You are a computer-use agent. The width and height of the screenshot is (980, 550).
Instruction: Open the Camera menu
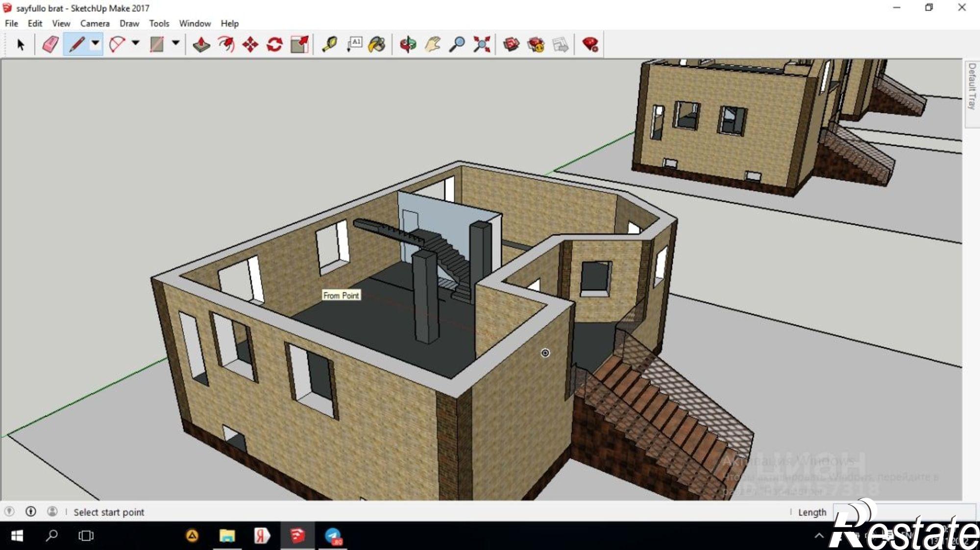pos(95,24)
